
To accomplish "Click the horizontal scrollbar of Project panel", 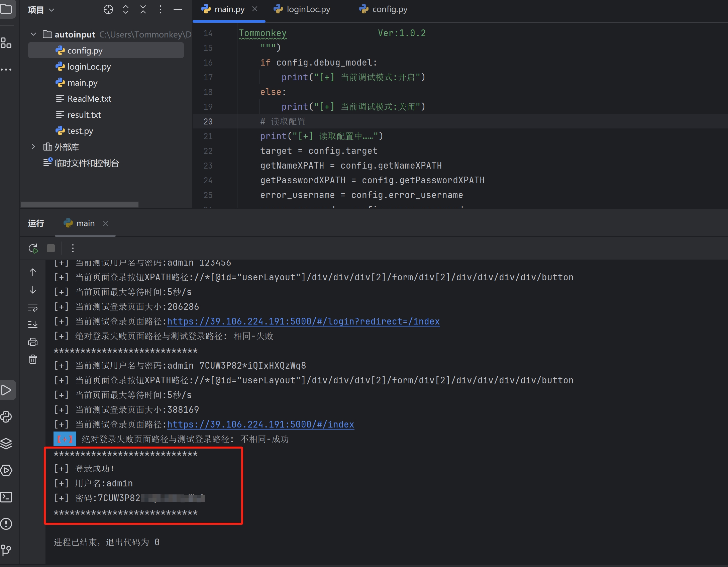I will pos(80,204).
